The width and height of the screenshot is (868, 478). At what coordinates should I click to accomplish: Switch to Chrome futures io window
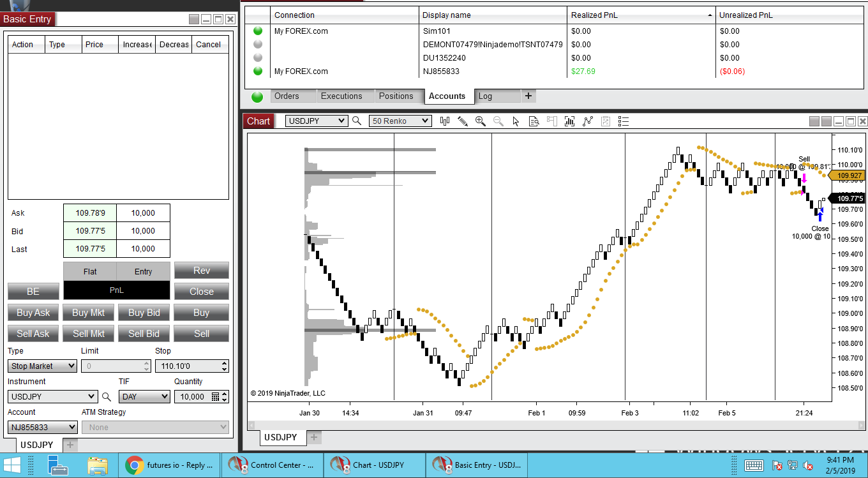coord(170,465)
